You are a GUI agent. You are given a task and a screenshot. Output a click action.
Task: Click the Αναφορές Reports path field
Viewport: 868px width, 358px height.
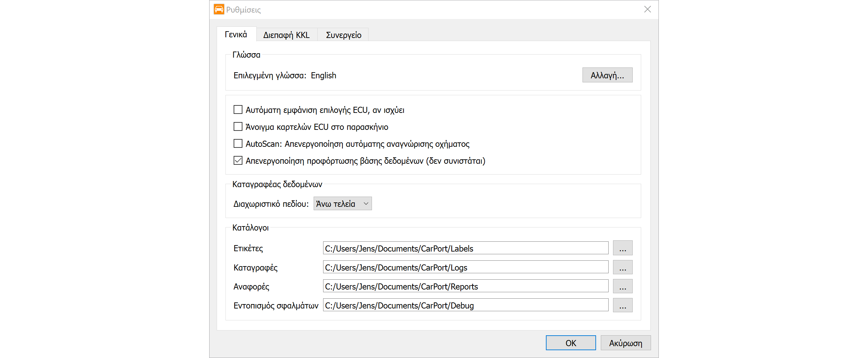pyautogui.click(x=465, y=286)
